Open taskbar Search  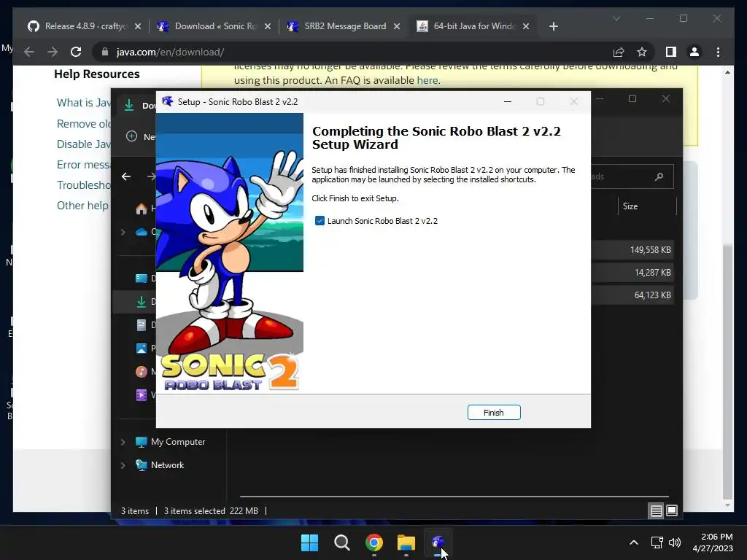pyautogui.click(x=342, y=542)
